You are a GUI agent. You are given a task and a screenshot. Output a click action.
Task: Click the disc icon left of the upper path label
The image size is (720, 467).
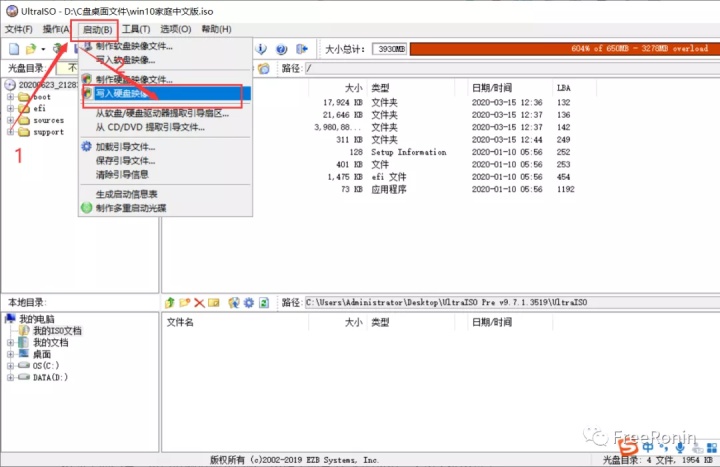click(264, 69)
